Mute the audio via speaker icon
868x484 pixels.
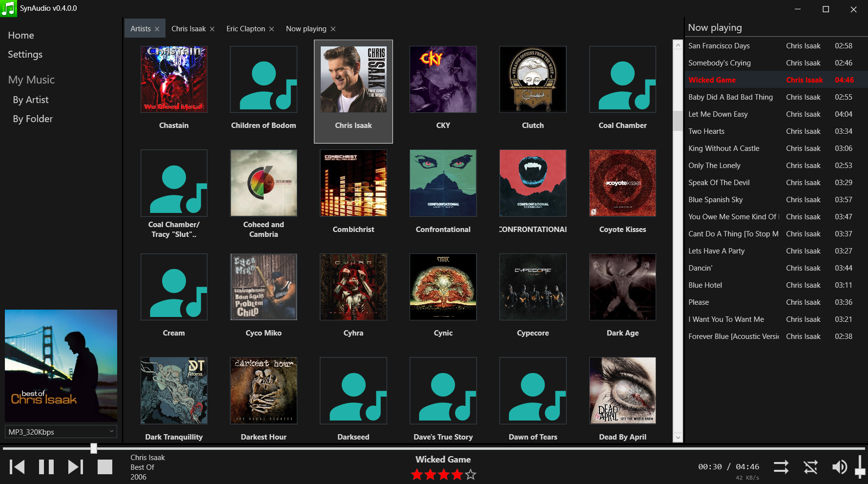point(840,467)
